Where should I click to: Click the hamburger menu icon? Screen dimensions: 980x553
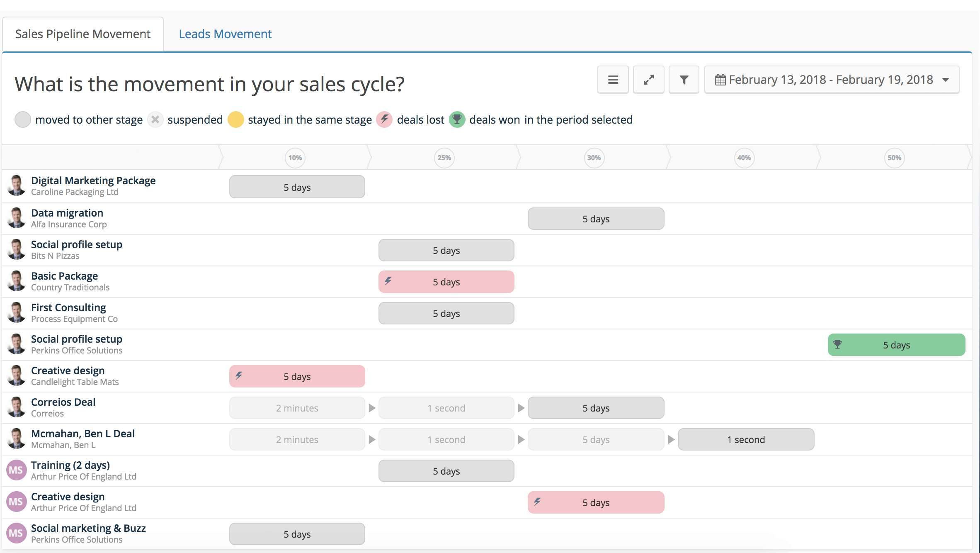point(613,79)
